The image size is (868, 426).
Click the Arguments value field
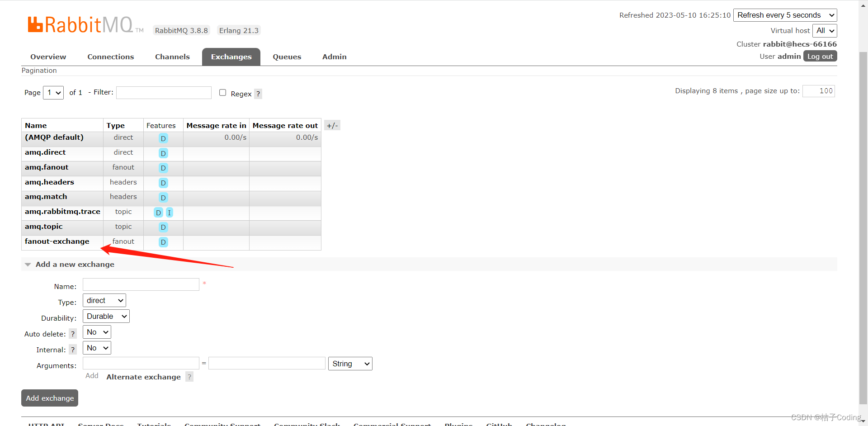coord(267,363)
